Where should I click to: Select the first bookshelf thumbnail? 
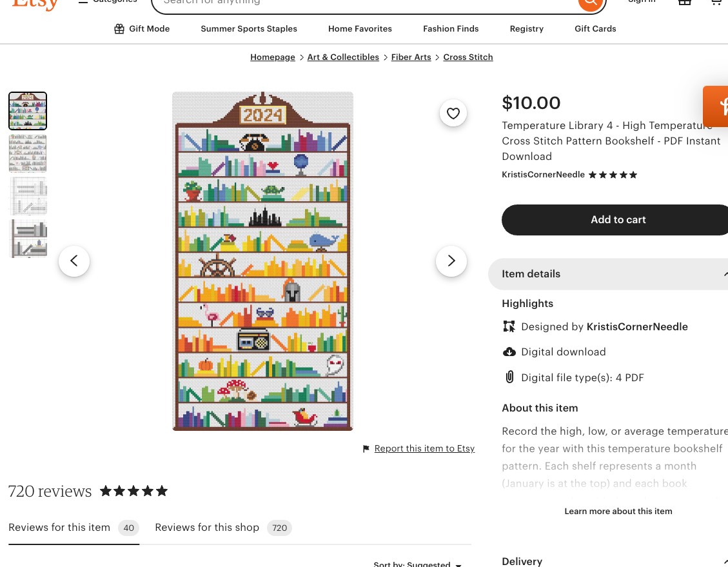[x=28, y=111]
